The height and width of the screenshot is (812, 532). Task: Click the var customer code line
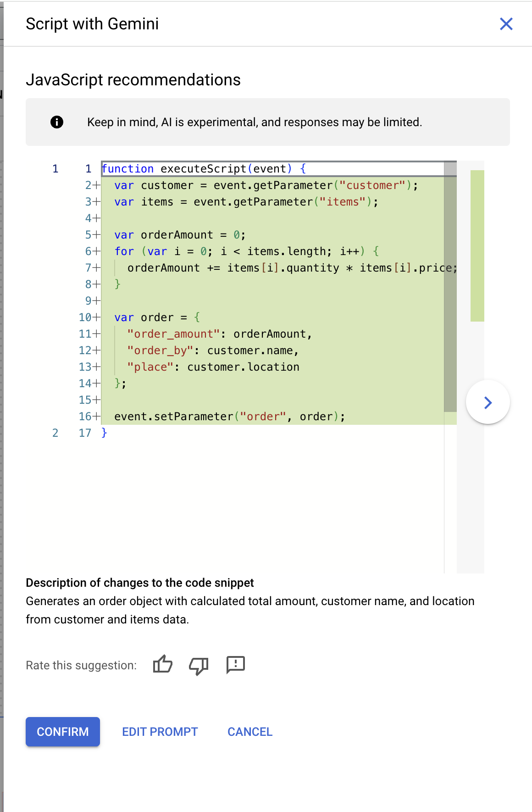pyautogui.click(x=266, y=185)
